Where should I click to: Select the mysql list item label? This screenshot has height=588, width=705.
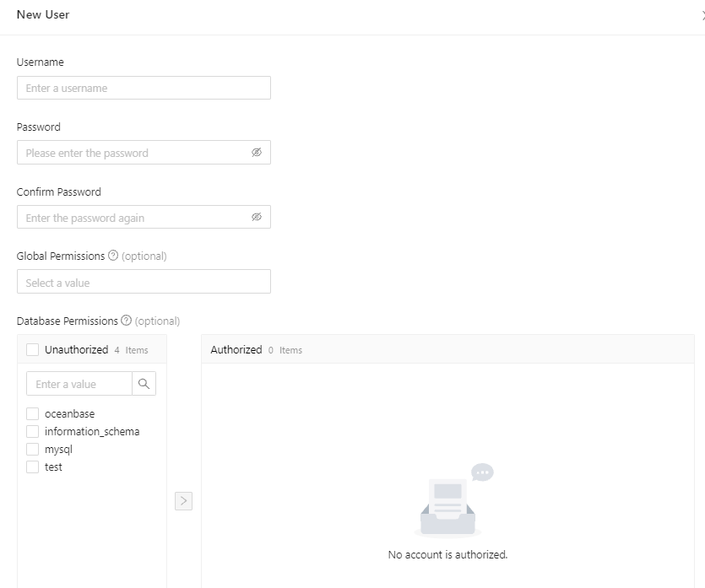58,450
